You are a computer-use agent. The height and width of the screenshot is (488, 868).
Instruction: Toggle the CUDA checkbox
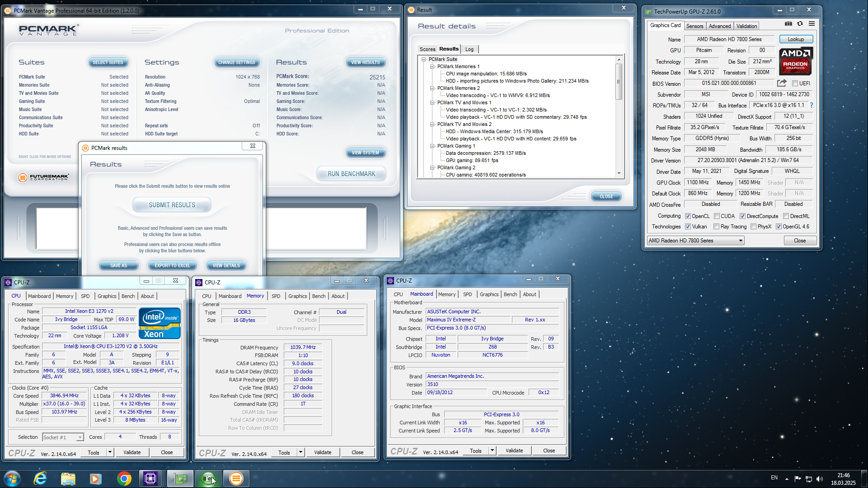click(x=717, y=216)
